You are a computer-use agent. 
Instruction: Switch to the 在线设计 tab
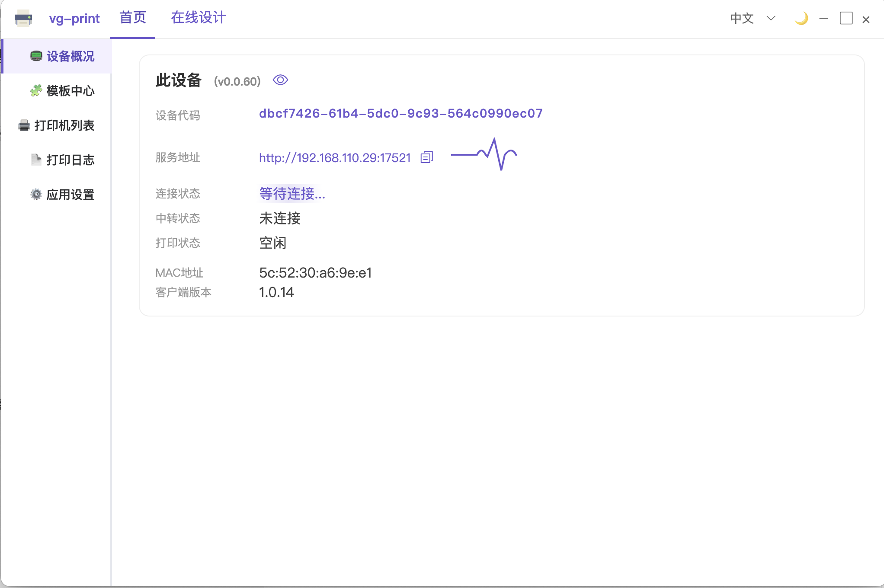(x=198, y=18)
